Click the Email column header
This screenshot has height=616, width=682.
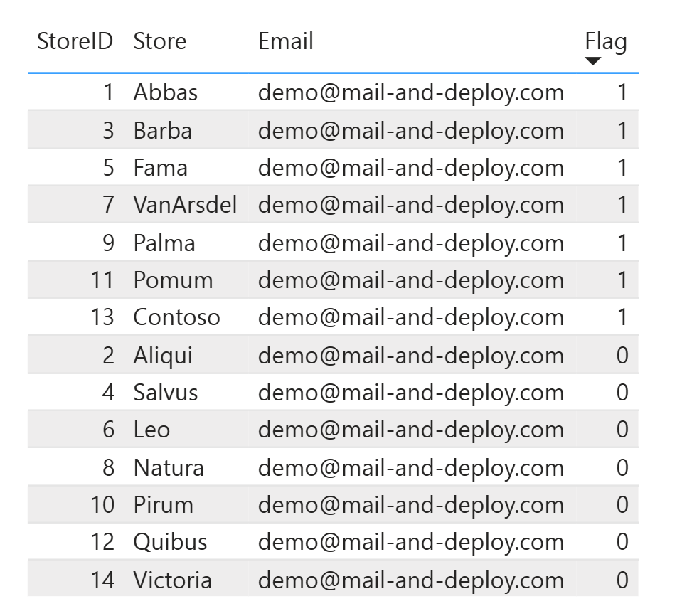(285, 41)
